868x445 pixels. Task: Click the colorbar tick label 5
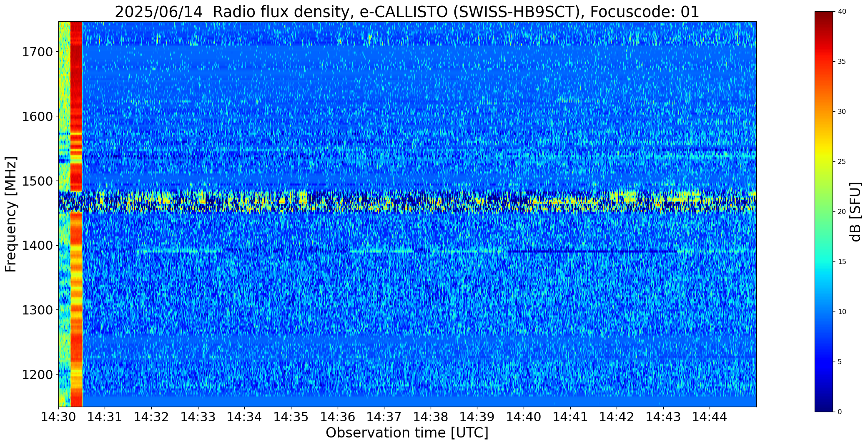(x=840, y=362)
